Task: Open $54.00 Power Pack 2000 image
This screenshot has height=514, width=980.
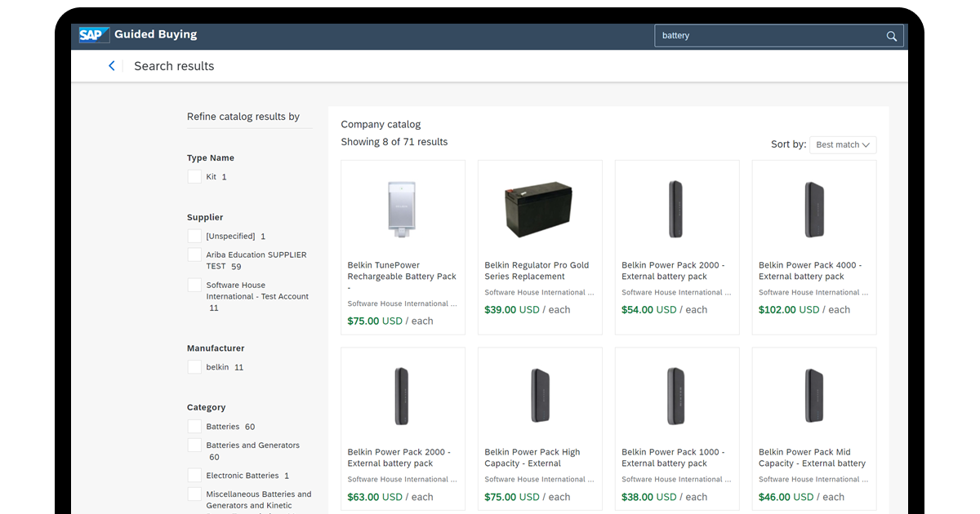Action: (x=675, y=210)
